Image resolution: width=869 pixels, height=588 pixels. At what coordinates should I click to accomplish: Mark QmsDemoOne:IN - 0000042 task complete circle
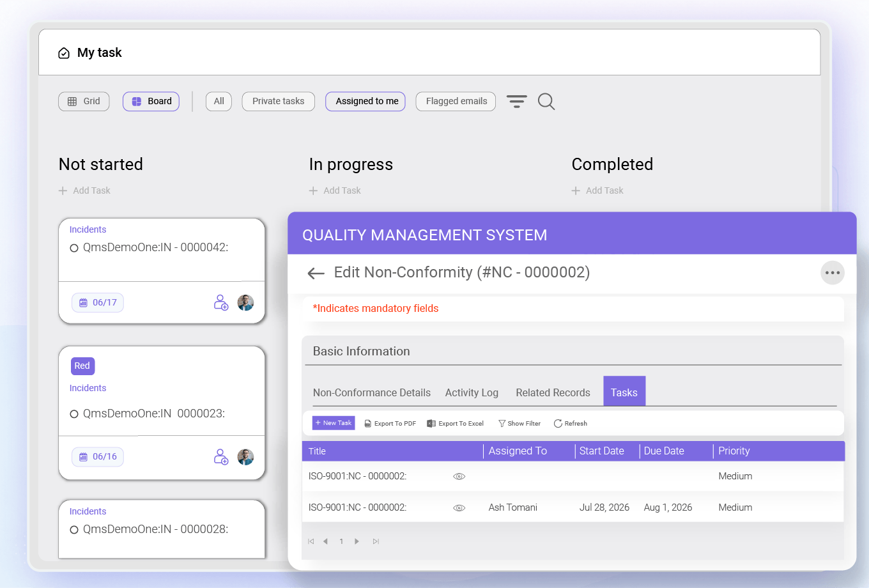click(x=74, y=248)
